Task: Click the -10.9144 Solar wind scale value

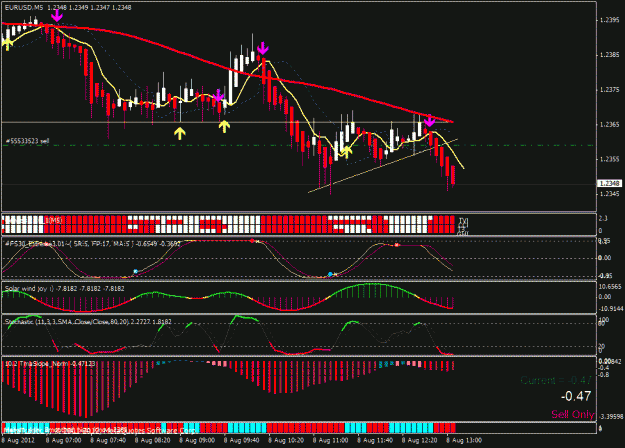Action: coord(610,308)
